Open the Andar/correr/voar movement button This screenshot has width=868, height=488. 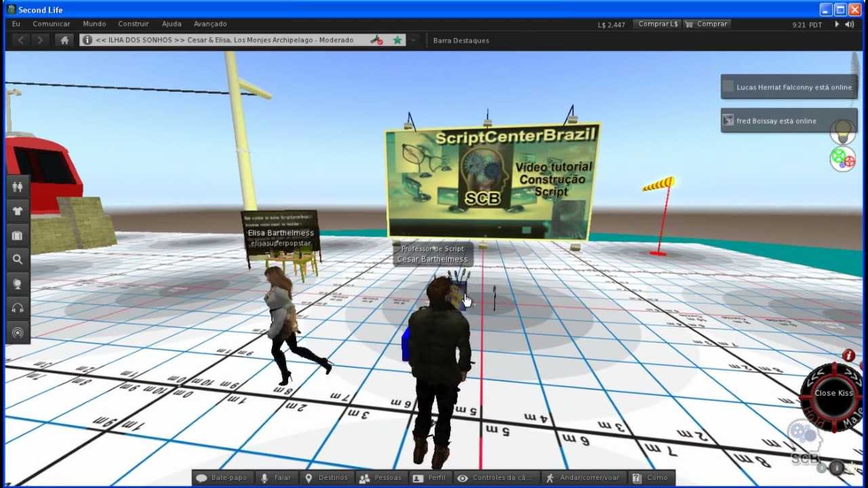point(583,478)
